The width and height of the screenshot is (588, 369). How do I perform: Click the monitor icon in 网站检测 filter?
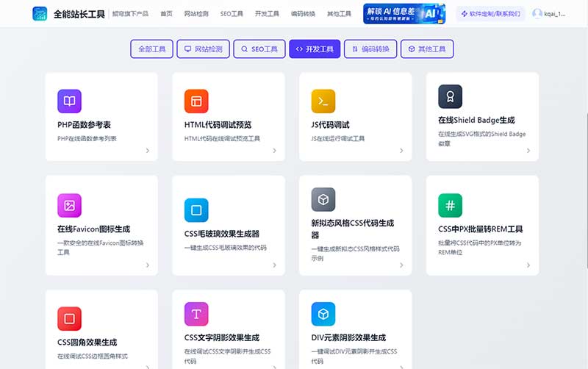click(187, 49)
